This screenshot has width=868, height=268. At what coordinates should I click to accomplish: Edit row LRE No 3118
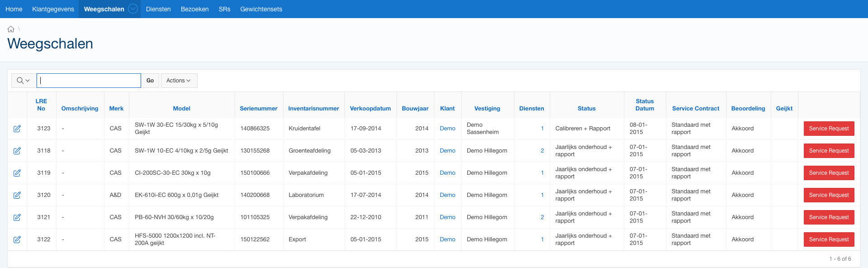tap(17, 151)
